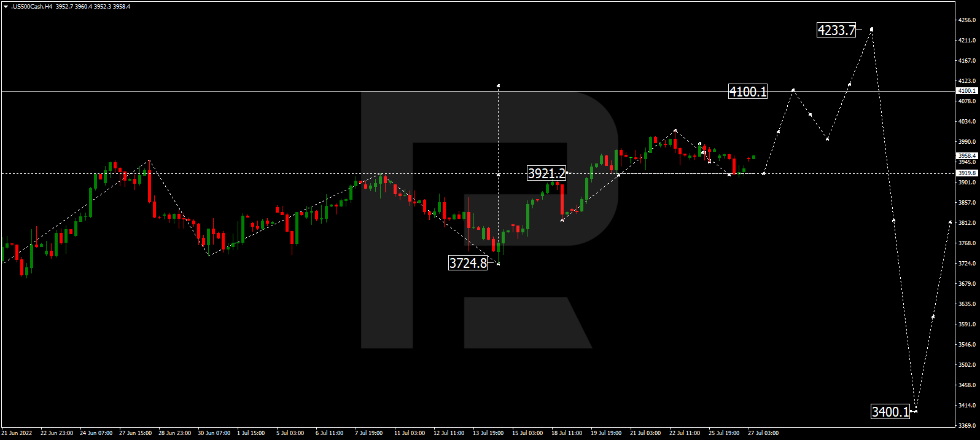This screenshot has height=440, width=980.
Task: Click the 4256.0 price scale label
Action: [x=966, y=20]
